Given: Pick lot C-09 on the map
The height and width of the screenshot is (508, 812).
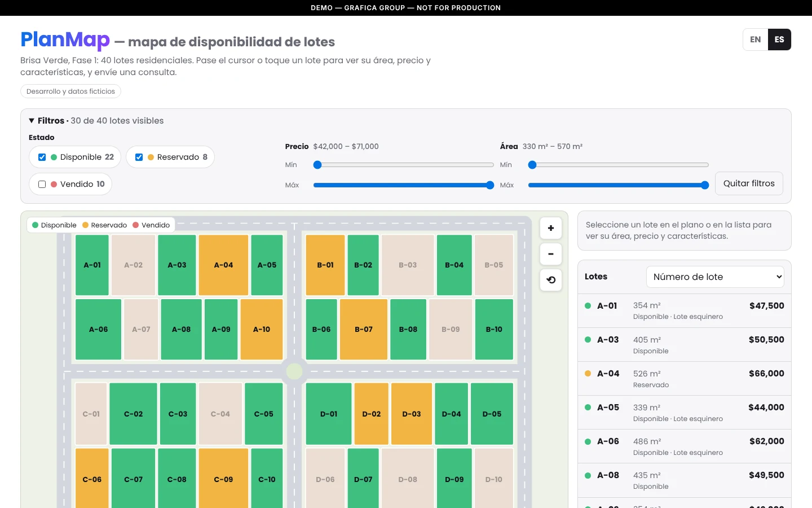Looking at the screenshot, I should pos(223,479).
